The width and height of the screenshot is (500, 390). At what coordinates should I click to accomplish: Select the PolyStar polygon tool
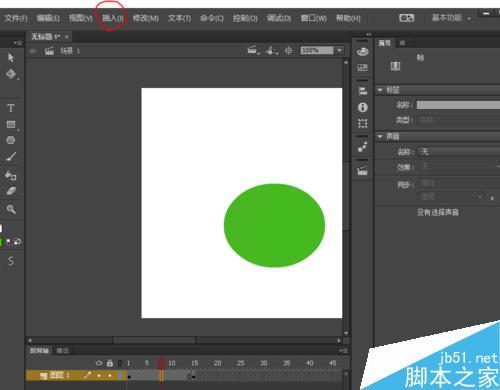11,140
